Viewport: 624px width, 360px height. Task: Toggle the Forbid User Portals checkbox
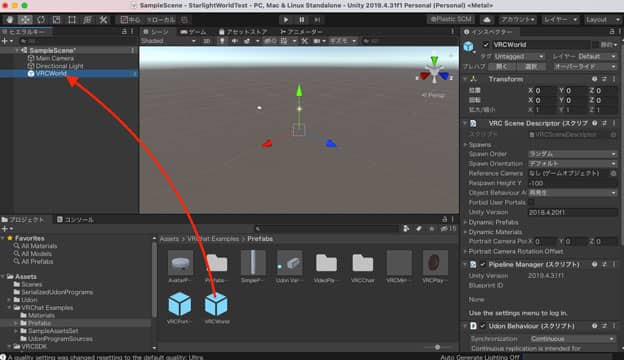point(531,202)
